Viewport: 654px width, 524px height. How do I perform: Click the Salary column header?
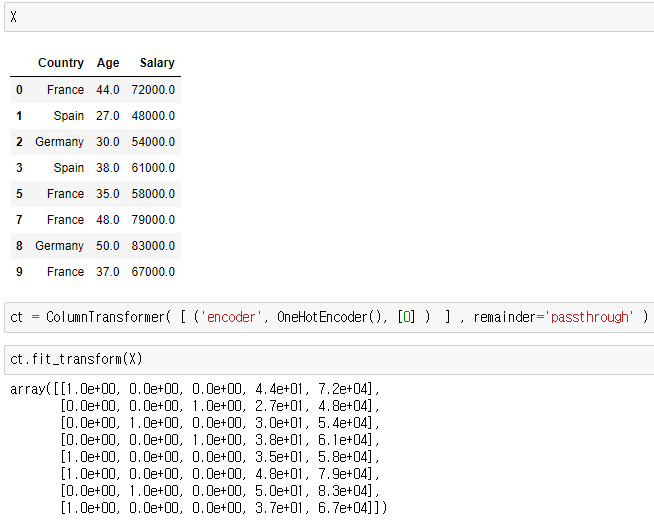[157, 63]
